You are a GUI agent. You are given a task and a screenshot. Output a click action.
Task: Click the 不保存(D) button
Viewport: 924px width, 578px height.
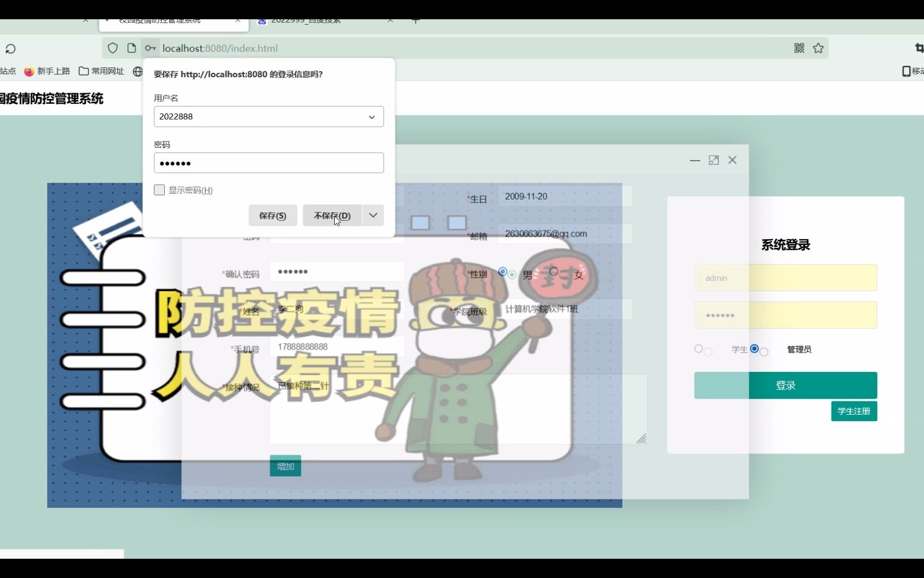[332, 215]
